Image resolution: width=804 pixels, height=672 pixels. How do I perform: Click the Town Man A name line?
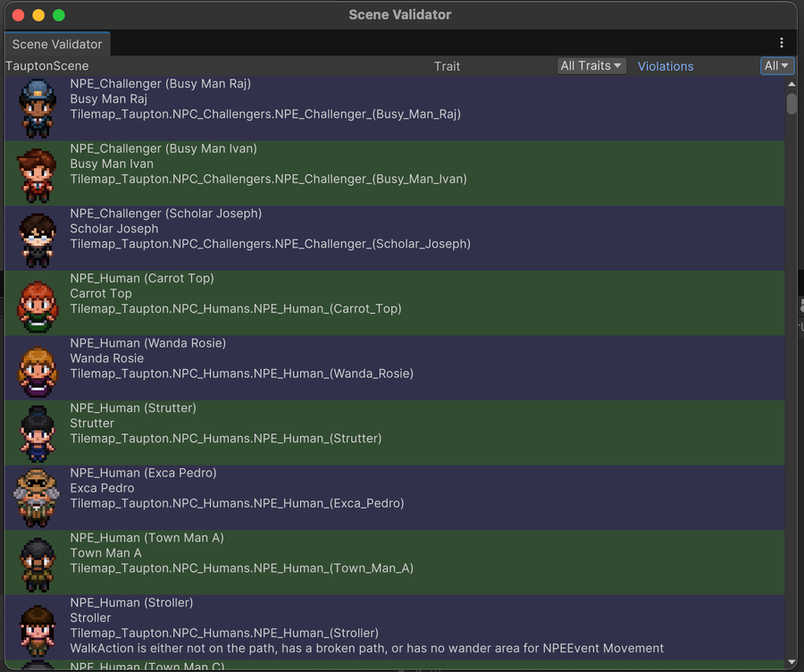105,553
